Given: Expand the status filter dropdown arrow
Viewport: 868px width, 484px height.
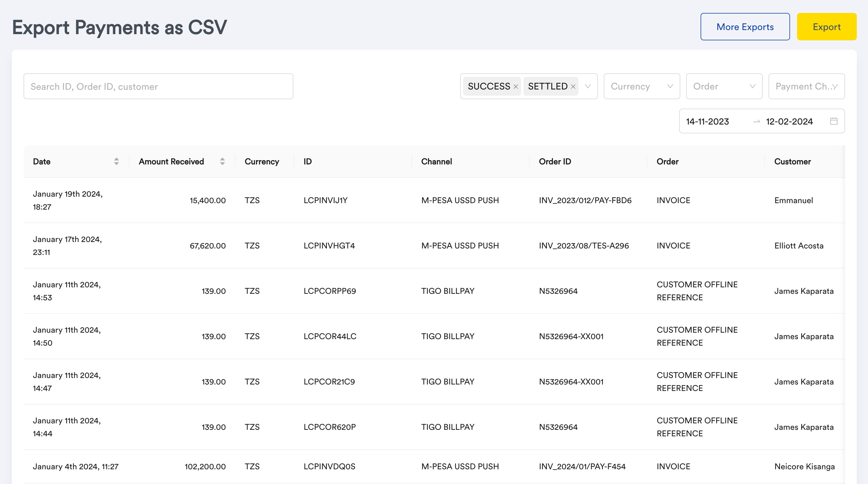Looking at the screenshot, I should coord(588,86).
